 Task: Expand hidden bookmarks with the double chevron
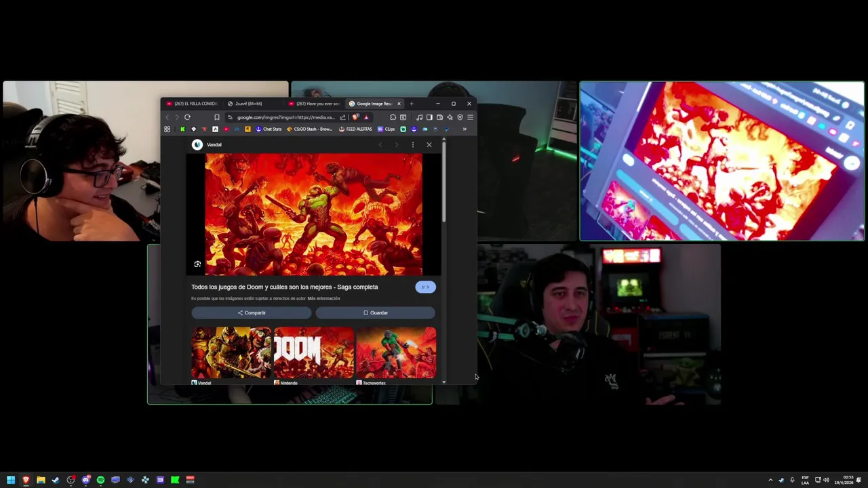(465, 129)
